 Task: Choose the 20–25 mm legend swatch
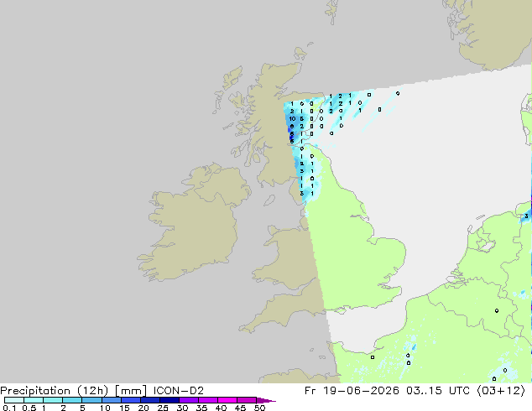point(149,400)
